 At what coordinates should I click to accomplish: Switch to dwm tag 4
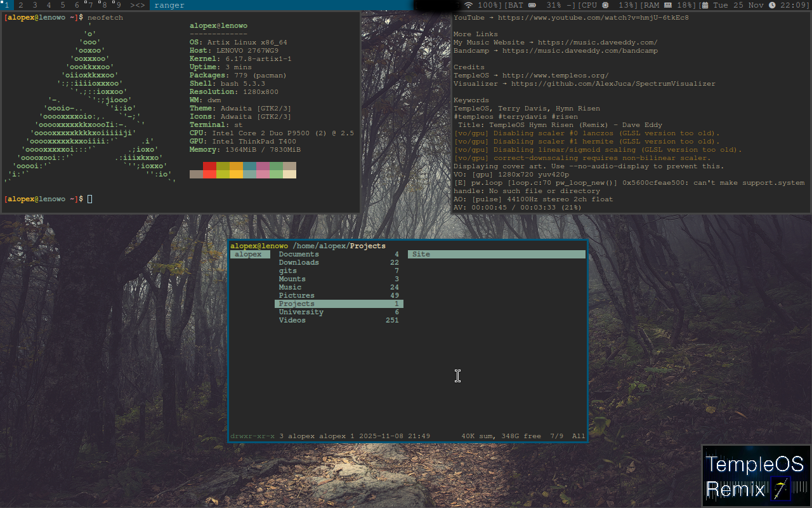point(49,5)
